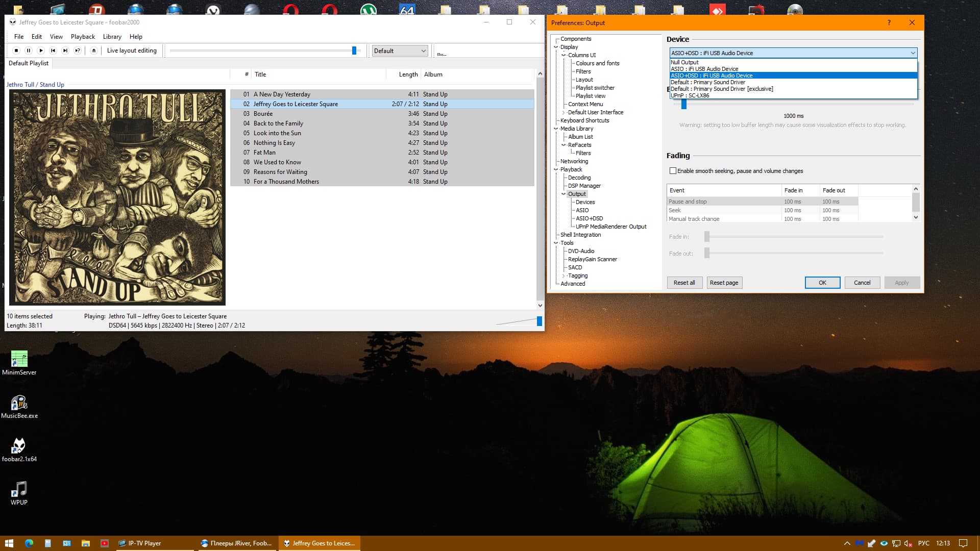Choose Null Output from the device list
980x551 pixels.
pos(684,62)
